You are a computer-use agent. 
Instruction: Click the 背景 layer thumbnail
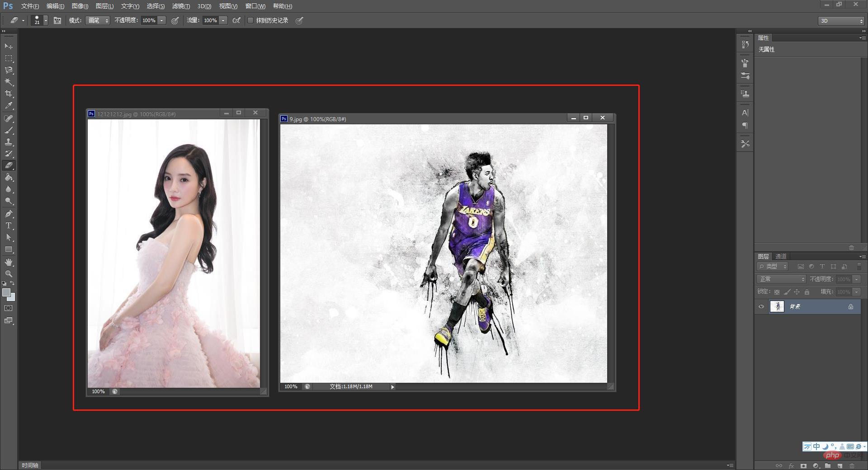pyautogui.click(x=777, y=306)
